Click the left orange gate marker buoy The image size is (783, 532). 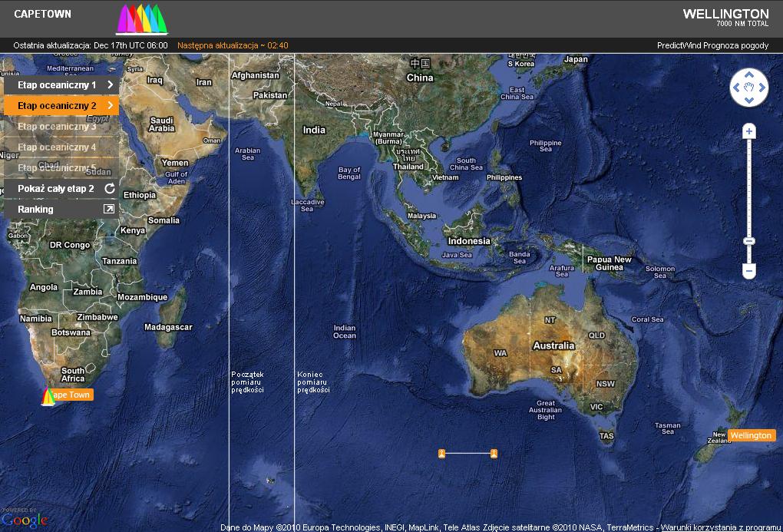coord(442,453)
